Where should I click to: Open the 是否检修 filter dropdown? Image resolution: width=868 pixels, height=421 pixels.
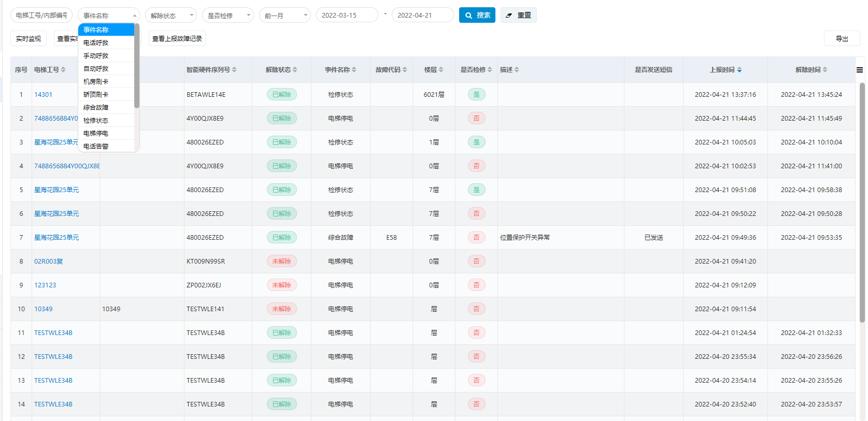[227, 16]
